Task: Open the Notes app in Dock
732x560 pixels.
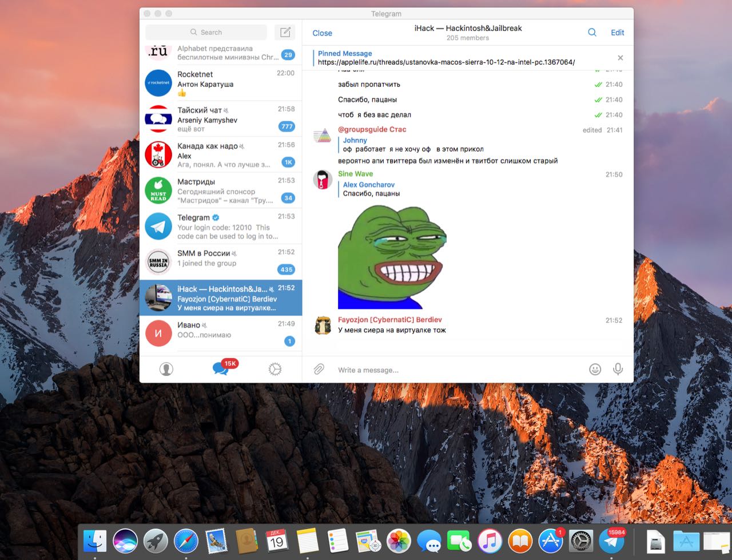Action: coord(308,541)
